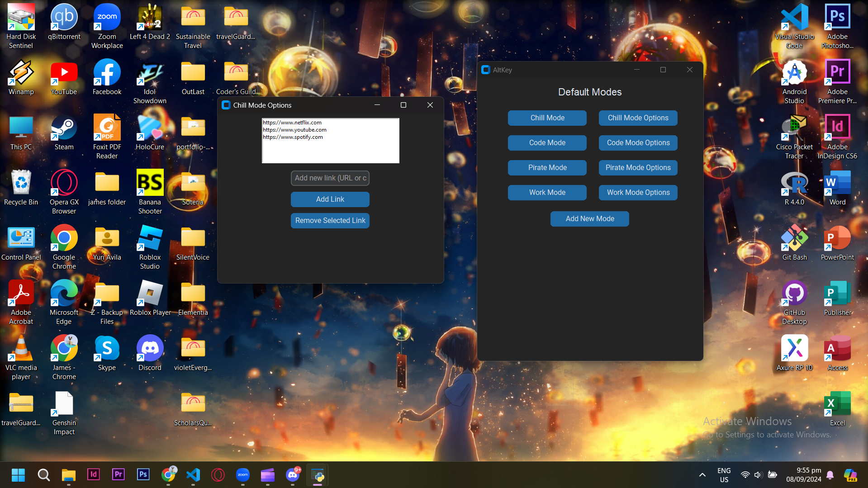Open File Explorer from the taskbar
868x488 pixels.
point(68,475)
